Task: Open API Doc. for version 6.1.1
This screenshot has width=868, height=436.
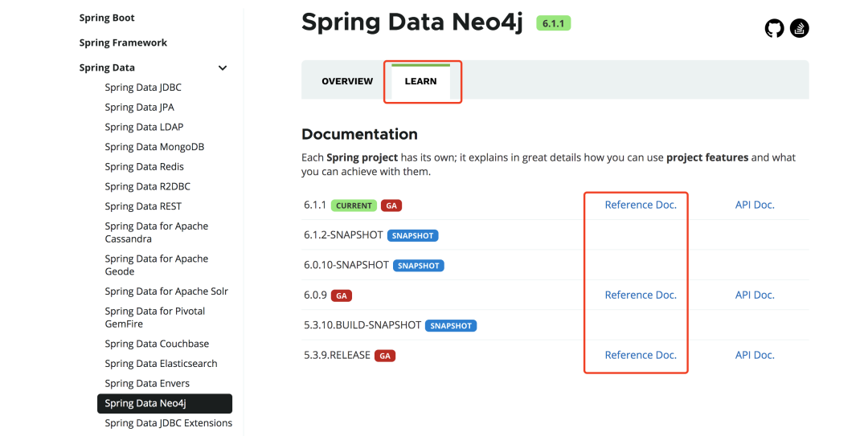Action: [755, 205]
